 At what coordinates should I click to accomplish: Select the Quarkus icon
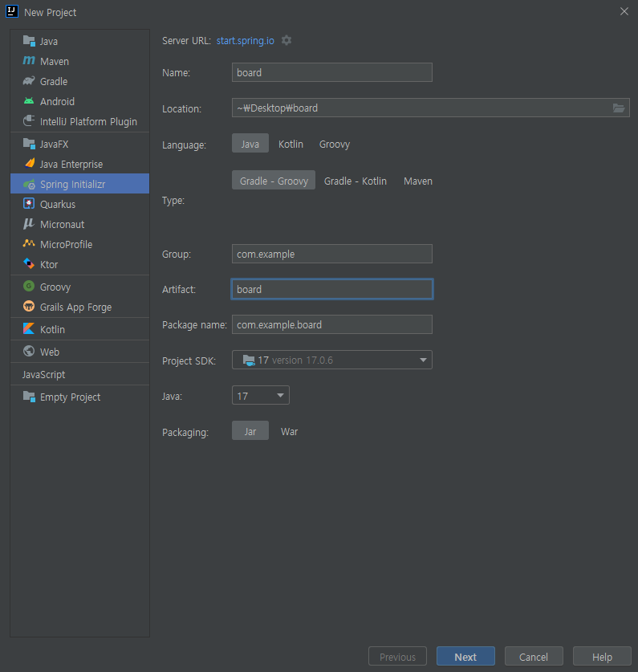click(29, 204)
